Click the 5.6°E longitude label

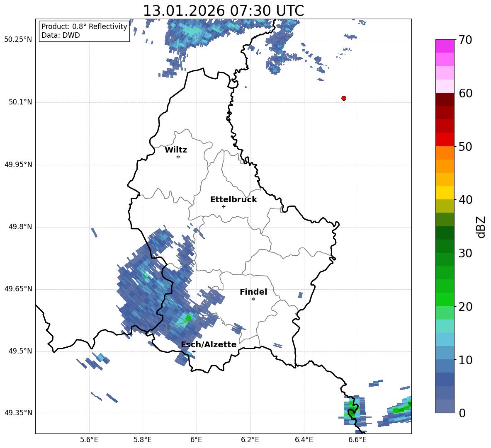click(x=89, y=440)
